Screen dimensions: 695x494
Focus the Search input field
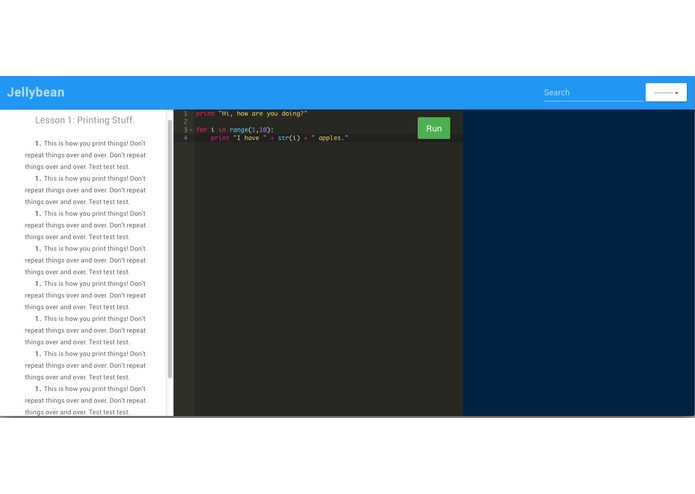[593, 92]
